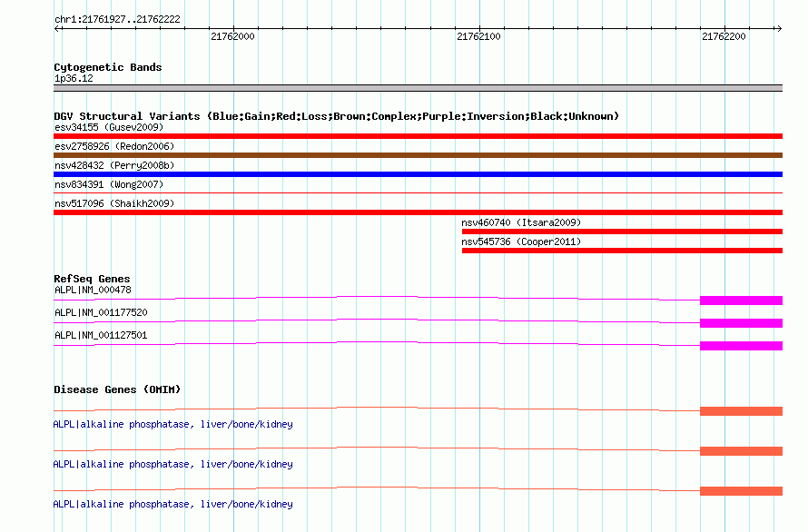Open the first ALPL alkaline phosphatase OMIM link
Viewport: 808px width, 532px height.
(x=173, y=424)
